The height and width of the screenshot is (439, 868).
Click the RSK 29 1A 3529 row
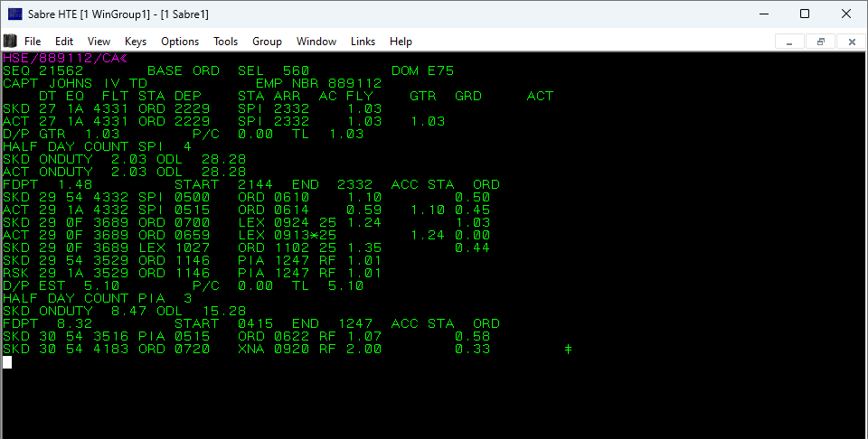click(x=192, y=274)
